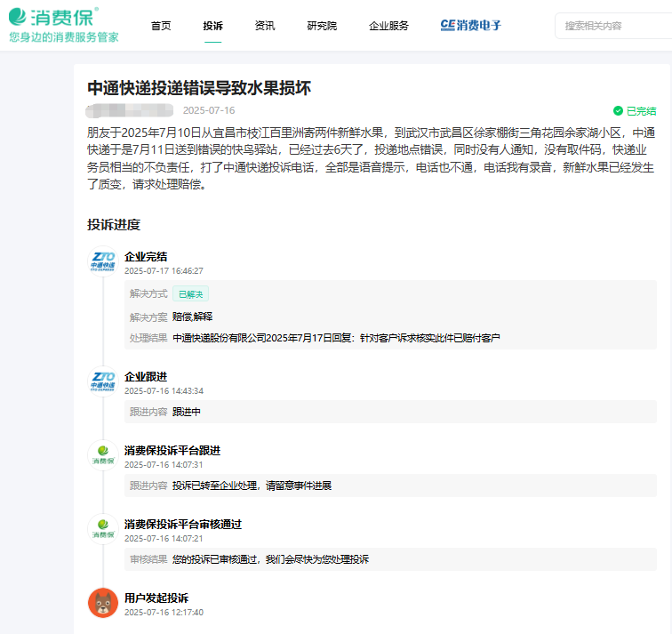672x634 pixels.
Task: Click the 消费保 logo
Action: coord(53,17)
